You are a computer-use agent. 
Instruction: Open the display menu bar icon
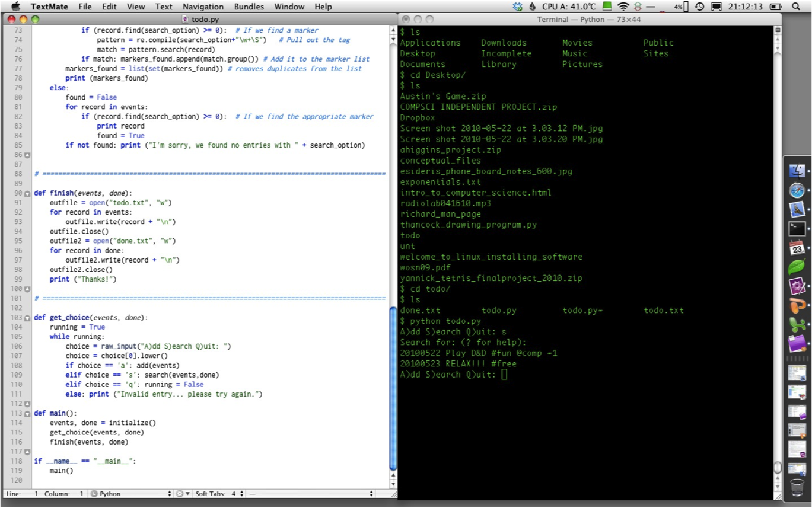(717, 7)
